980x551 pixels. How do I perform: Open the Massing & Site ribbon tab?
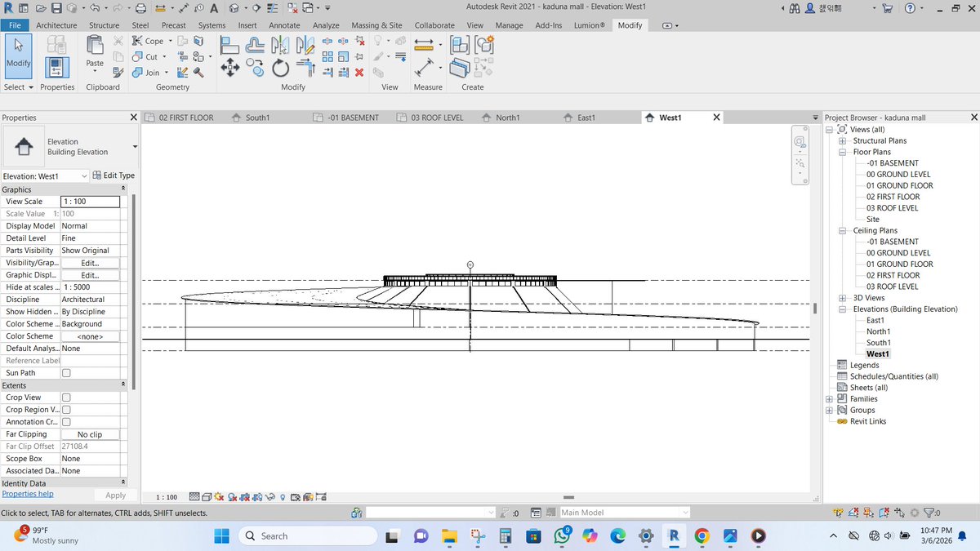coord(376,25)
